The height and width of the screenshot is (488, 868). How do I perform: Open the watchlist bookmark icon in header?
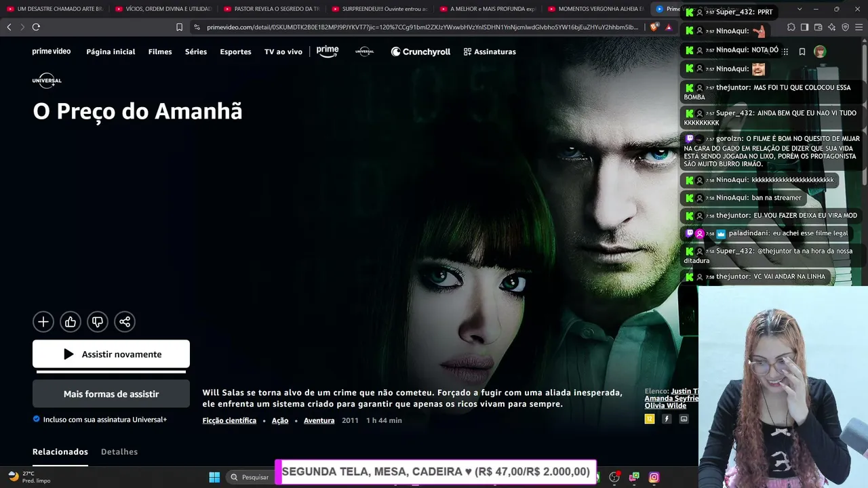tap(802, 52)
